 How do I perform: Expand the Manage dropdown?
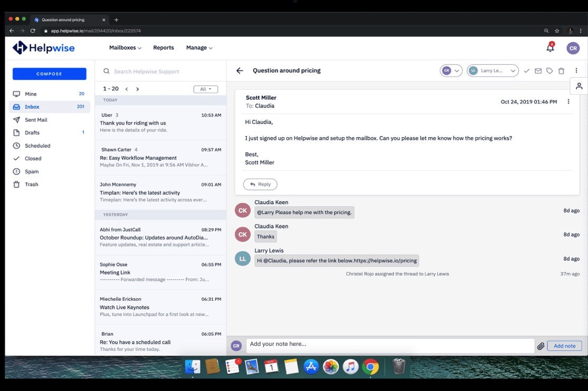(199, 47)
